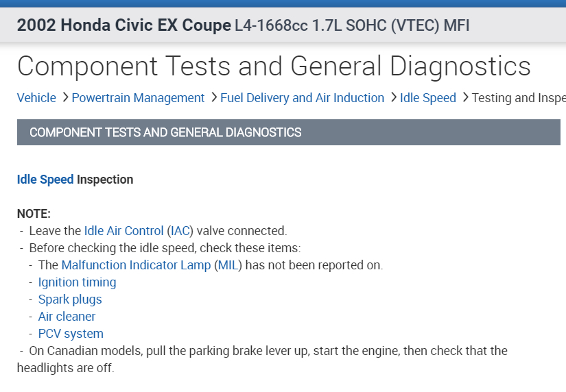Open the Idle Speed breadcrumb link

click(x=428, y=98)
